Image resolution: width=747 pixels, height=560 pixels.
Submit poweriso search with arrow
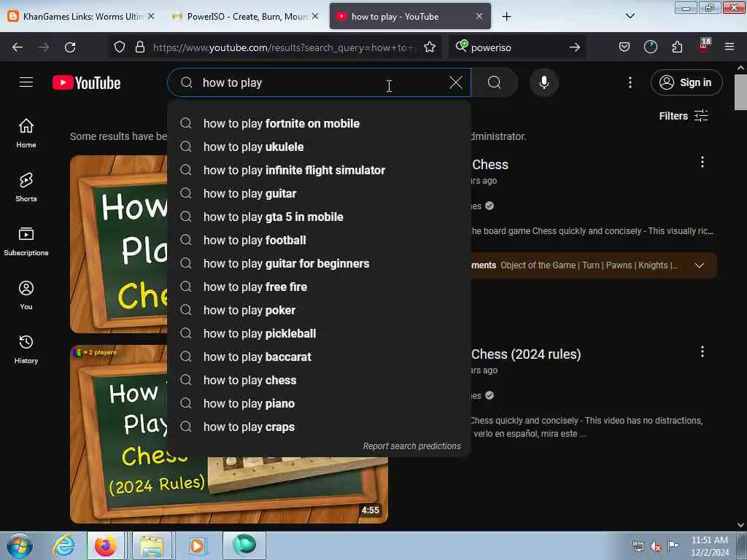575,47
